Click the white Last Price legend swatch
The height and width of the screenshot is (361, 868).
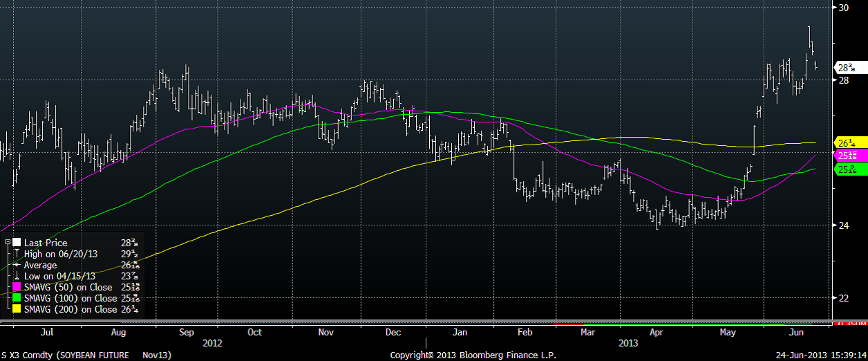click(16, 243)
